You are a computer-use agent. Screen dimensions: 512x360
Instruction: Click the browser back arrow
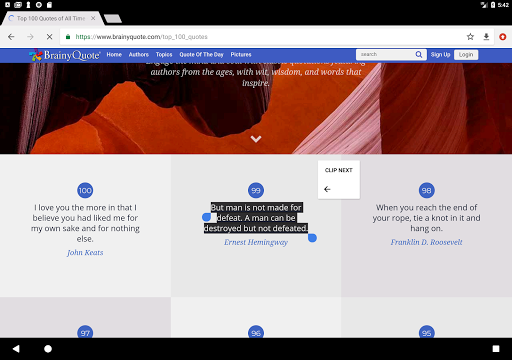pyautogui.click(x=11, y=37)
